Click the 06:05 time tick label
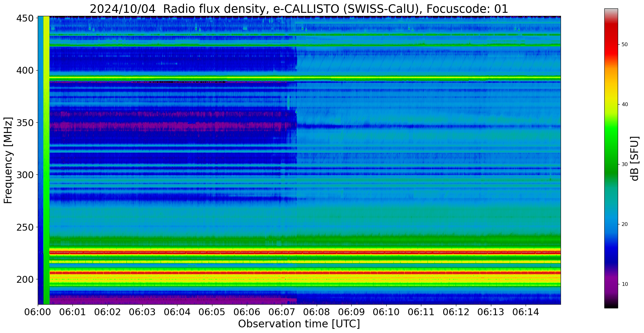 pyautogui.click(x=212, y=312)
